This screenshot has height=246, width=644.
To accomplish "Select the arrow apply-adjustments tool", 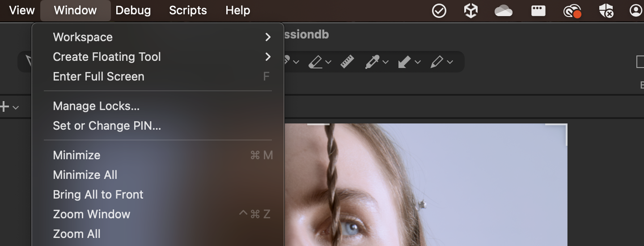I will click(404, 62).
